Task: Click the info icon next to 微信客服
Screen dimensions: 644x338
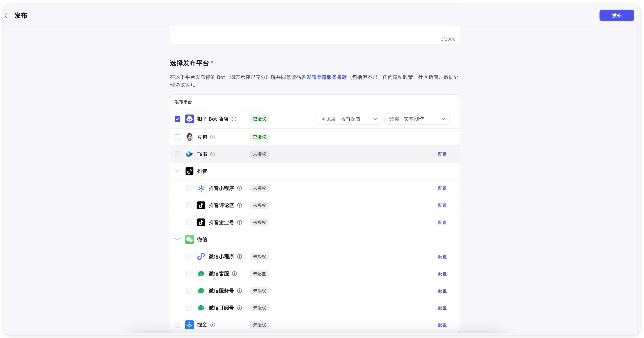Action: (235, 274)
